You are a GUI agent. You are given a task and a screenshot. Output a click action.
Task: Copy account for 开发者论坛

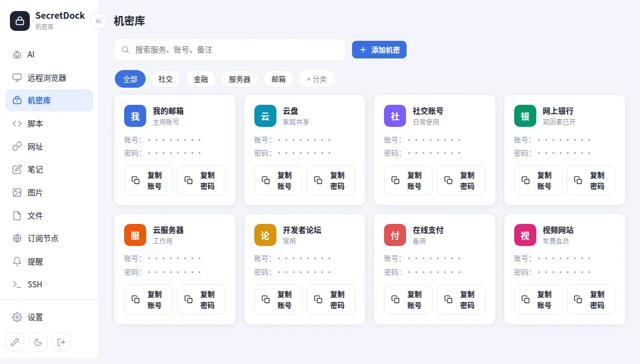tap(278, 299)
